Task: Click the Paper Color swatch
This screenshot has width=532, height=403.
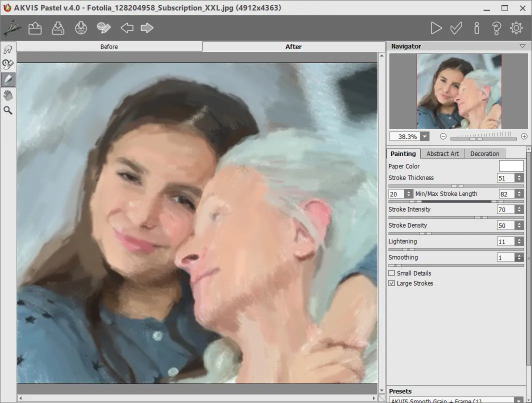Action: click(511, 166)
